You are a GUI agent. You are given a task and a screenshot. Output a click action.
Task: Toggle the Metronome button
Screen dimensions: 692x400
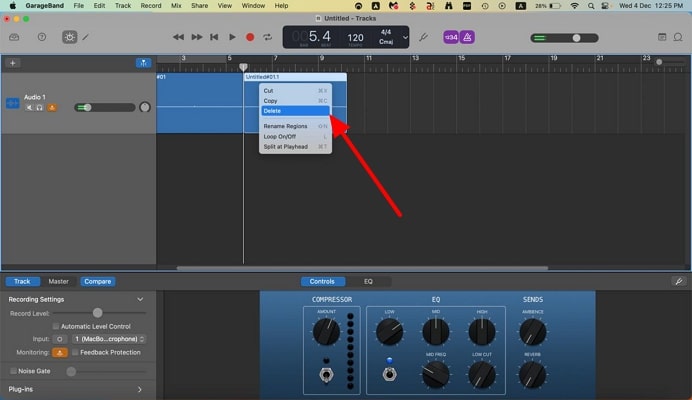[x=467, y=37]
